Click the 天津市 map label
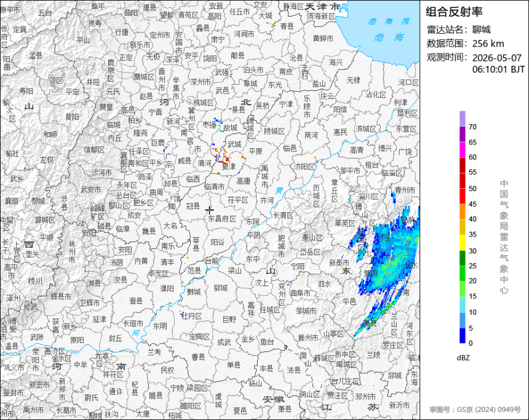 coord(322,6)
